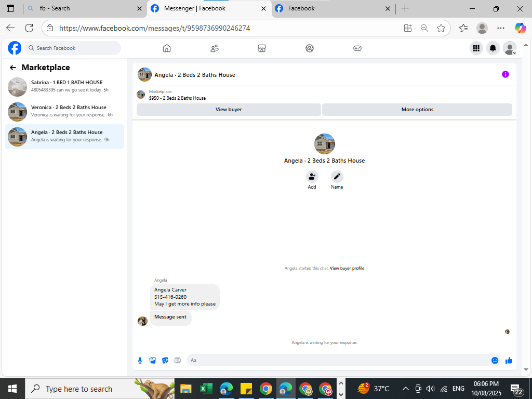Open taskbar clock showing 06:06 PM
This screenshot has height=399, width=532.
pyautogui.click(x=486, y=389)
